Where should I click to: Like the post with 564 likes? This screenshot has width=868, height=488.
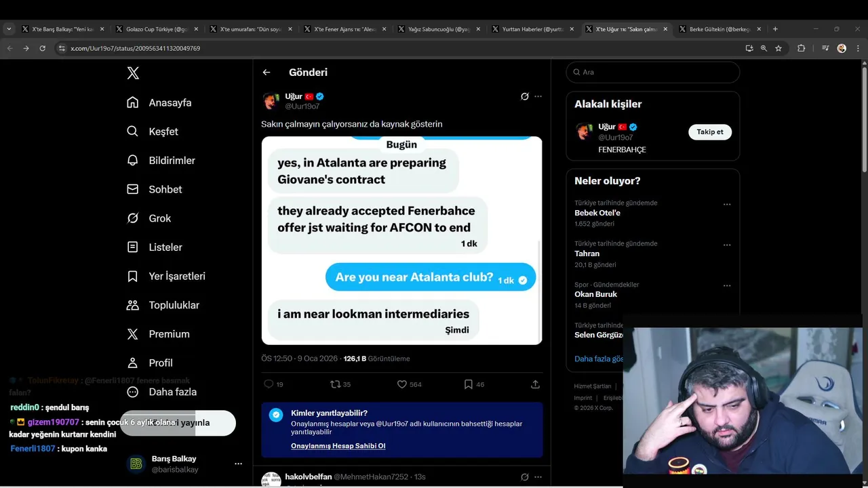pyautogui.click(x=401, y=384)
